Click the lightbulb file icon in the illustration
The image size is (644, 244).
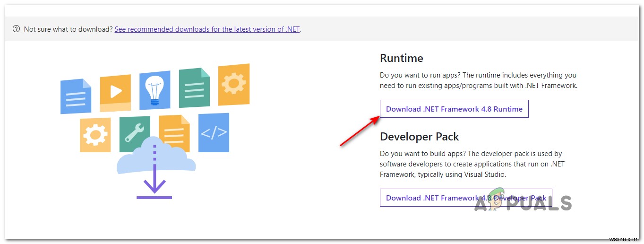(x=155, y=91)
